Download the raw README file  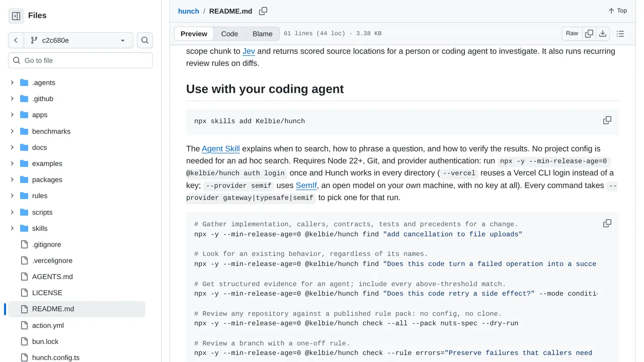pyautogui.click(x=603, y=34)
